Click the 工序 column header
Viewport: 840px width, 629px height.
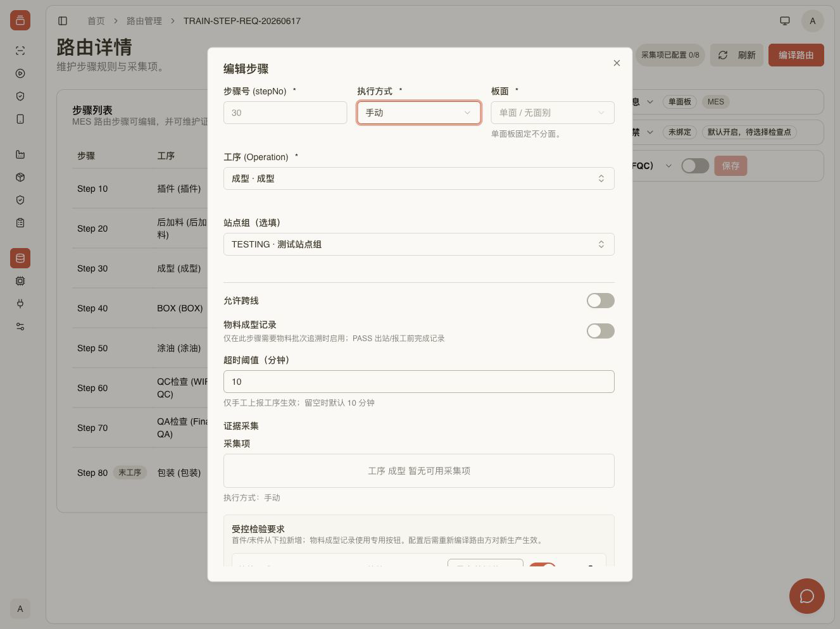pos(166,156)
